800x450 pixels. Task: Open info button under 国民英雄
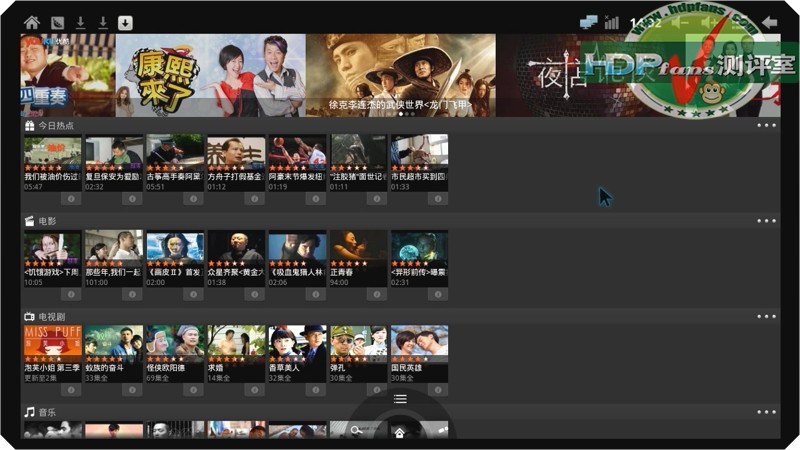pyautogui.click(x=438, y=390)
